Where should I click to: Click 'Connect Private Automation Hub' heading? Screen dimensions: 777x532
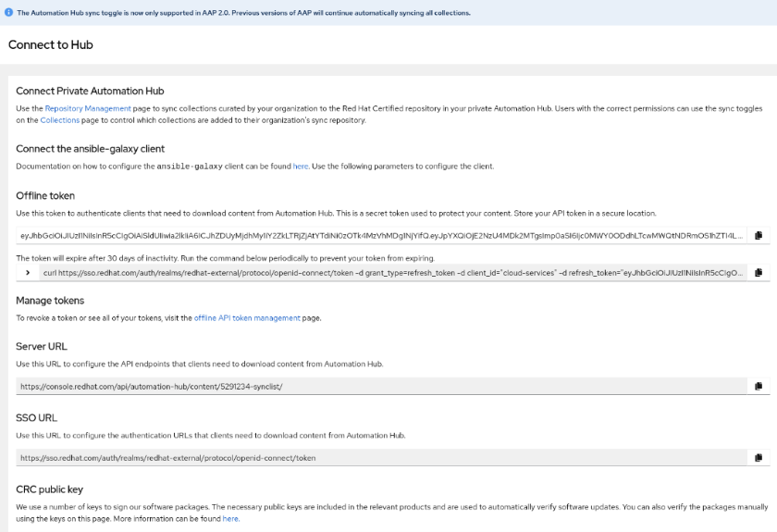click(x=90, y=91)
